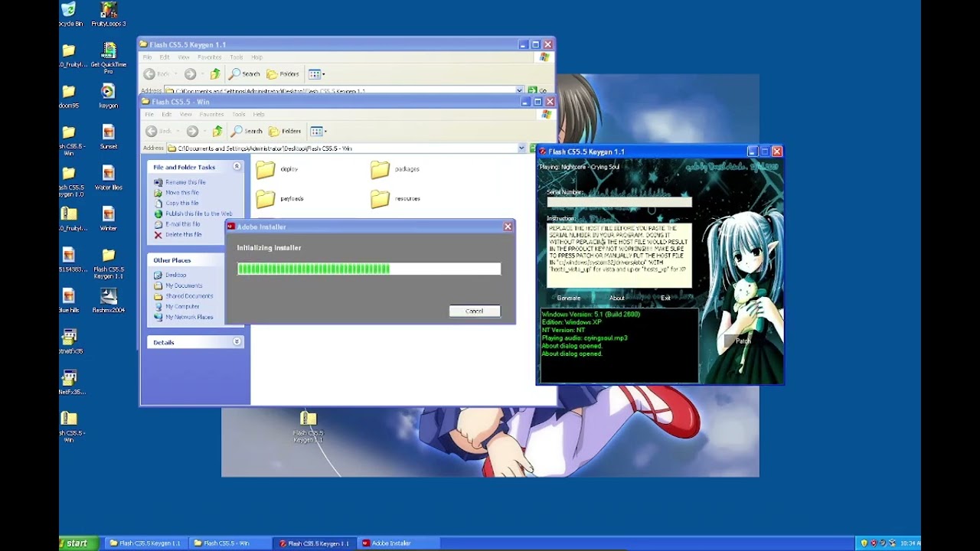The width and height of the screenshot is (980, 551).
Task: Select the 5154383 image file icon
Action: coord(69,259)
